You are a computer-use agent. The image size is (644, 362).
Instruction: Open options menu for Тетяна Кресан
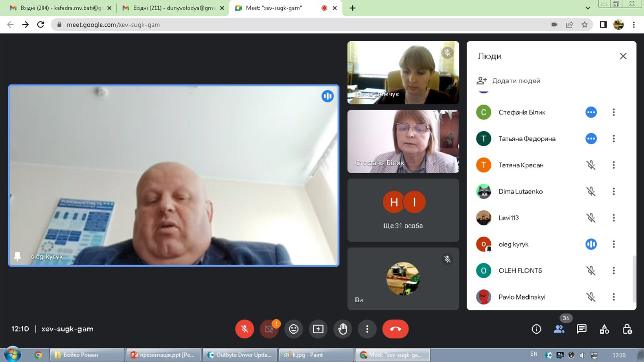[x=614, y=165]
